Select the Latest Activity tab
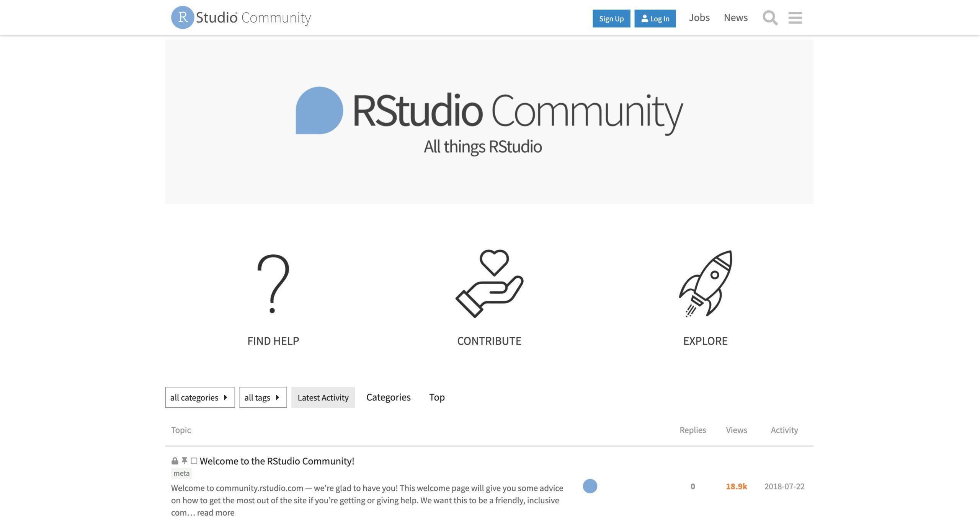Screen dimensions: 980x524 [x=323, y=397]
